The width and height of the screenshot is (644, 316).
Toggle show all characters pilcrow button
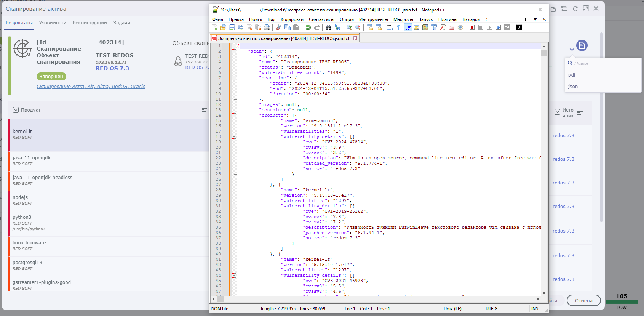coord(399,27)
